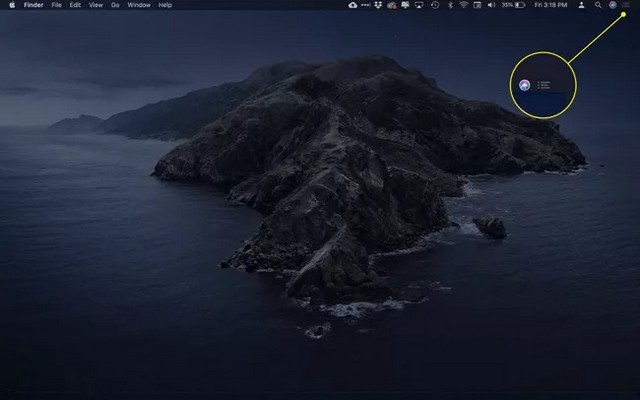This screenshot has width=640, height=400.
Task: Open Notification Center icon
Action: click(x=627, y=5)
